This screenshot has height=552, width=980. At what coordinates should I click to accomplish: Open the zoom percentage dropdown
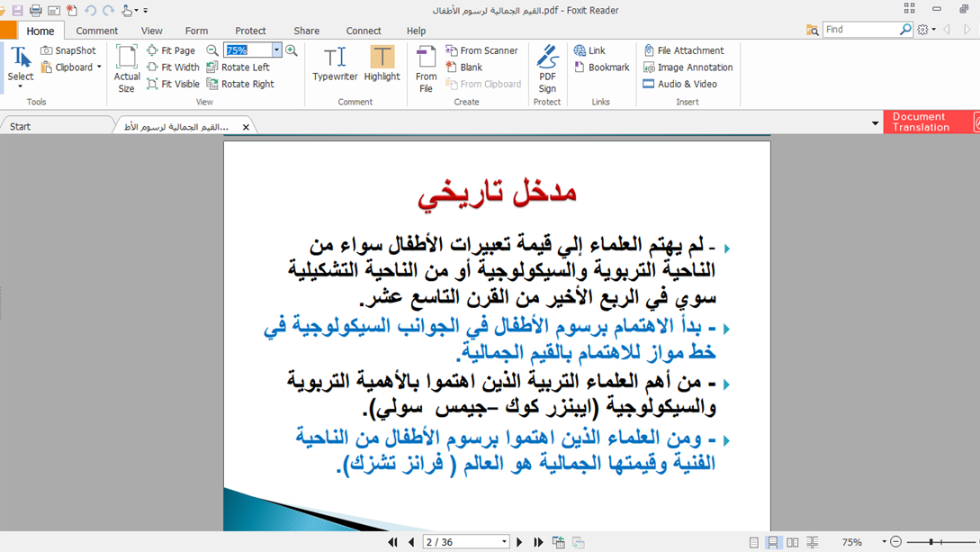(x=276, y=50)
